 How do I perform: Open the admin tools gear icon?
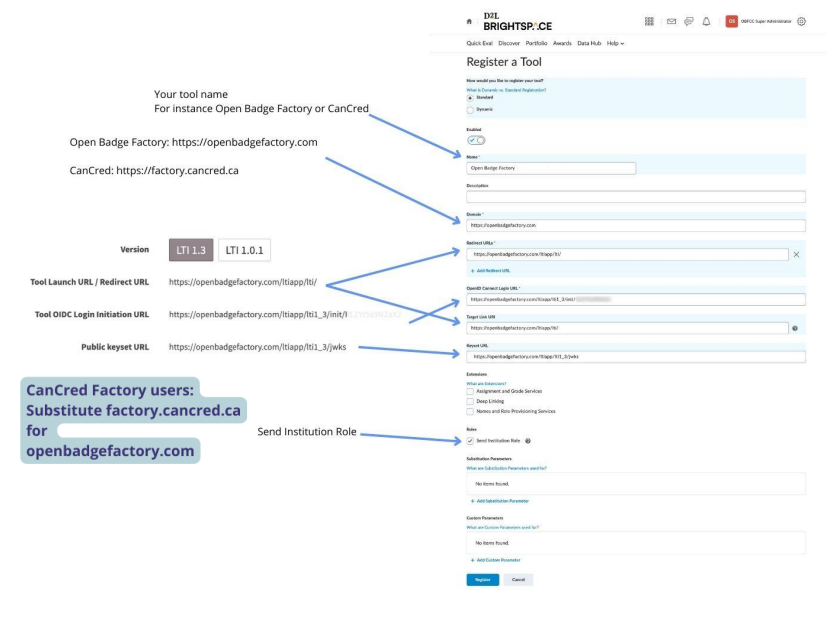pos(801,21)
